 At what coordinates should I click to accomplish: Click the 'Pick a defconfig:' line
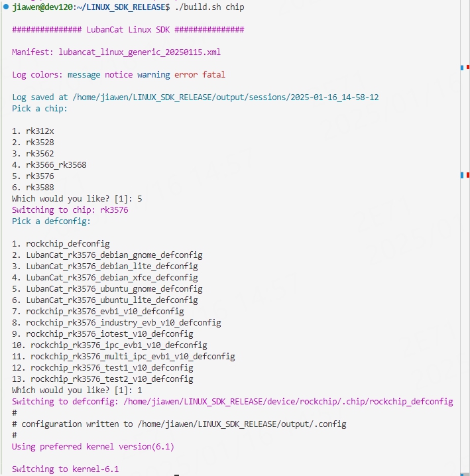51,221
